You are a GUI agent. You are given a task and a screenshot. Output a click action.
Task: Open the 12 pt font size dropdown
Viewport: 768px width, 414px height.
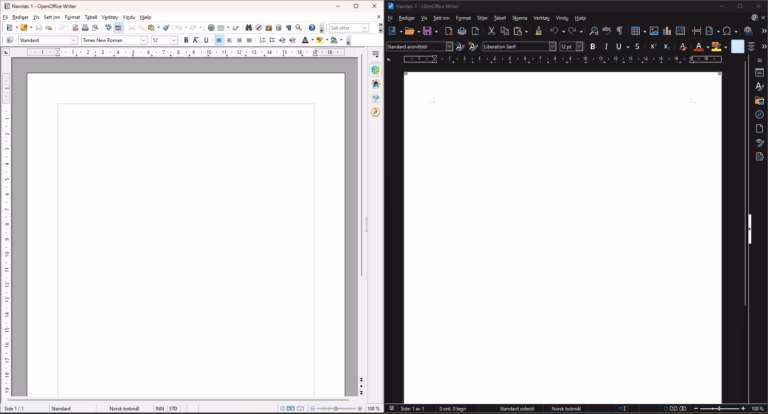click(579, 47)
